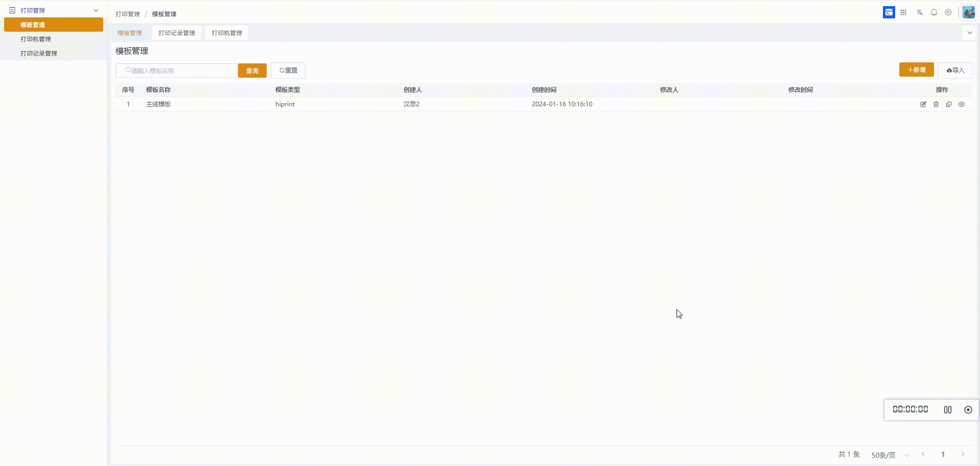Open notifications bell icon
The height and width of the screenshot is (466, 980).
934,12
